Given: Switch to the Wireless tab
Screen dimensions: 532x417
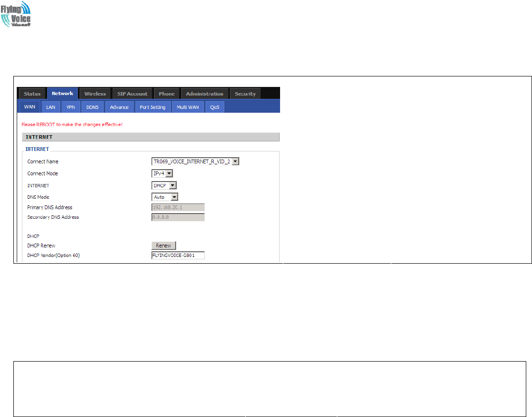Looking at the screenshot, I should pos(95,94).
